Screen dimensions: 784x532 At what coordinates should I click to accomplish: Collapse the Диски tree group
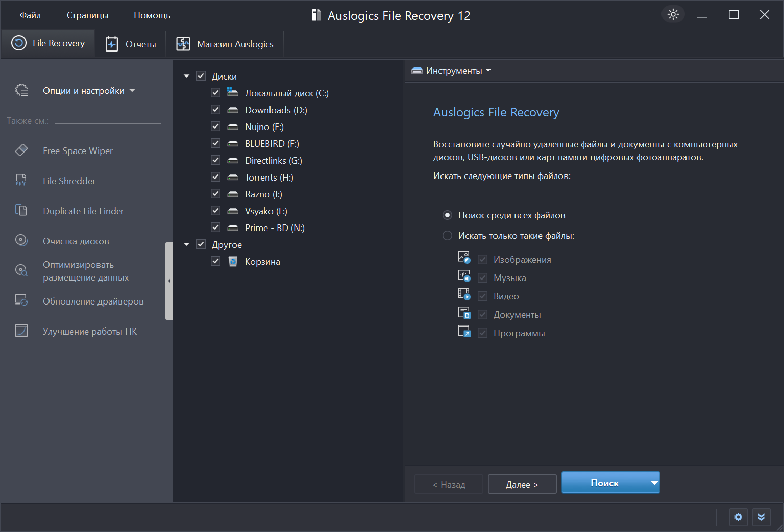pos(187,76)
